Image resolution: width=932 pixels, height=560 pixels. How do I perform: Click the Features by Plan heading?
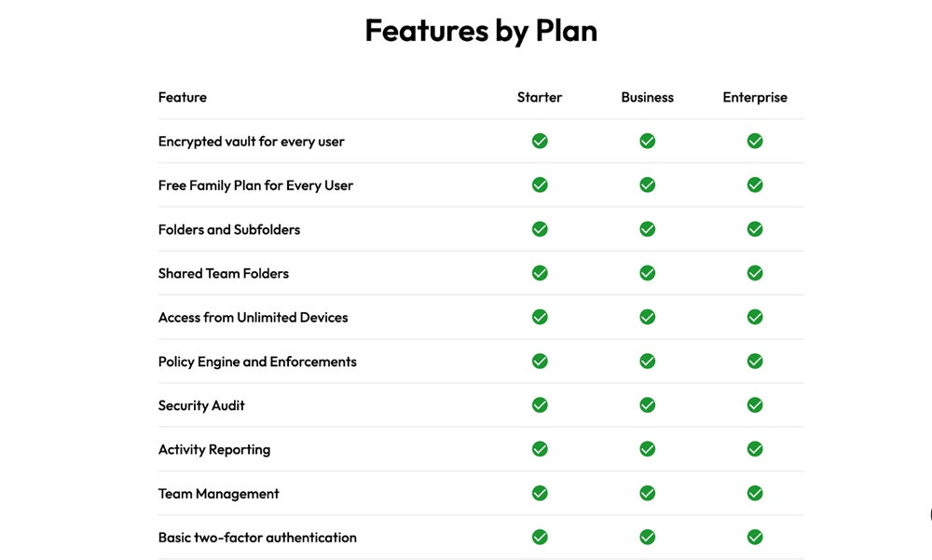481,31
